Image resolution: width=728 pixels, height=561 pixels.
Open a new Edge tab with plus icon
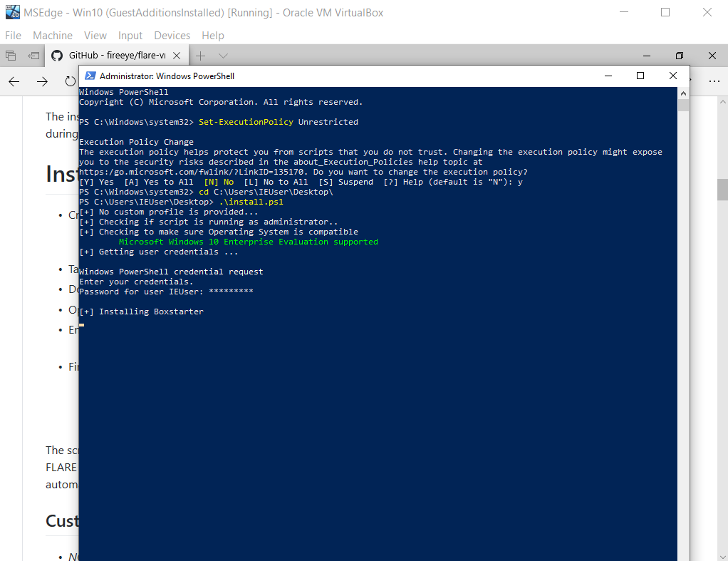201,56
